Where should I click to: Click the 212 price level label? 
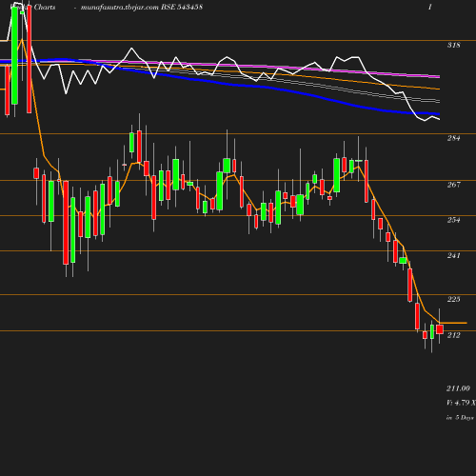point(453,335)
